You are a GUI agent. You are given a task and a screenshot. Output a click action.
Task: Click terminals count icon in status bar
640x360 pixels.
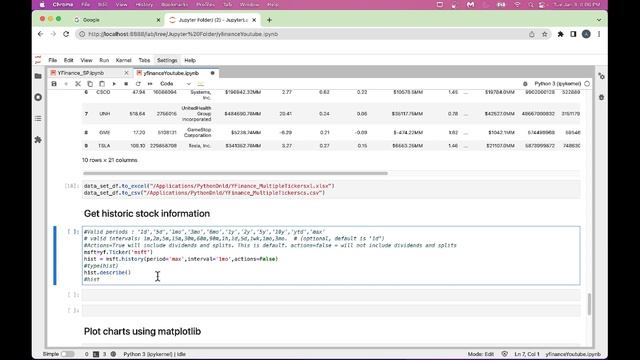click(96, 354)
